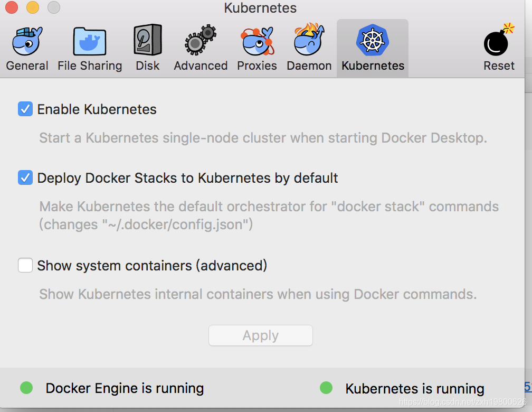Click the Reset bomb icon
Viewport: 532px width, 412px height.
point(498,41)
